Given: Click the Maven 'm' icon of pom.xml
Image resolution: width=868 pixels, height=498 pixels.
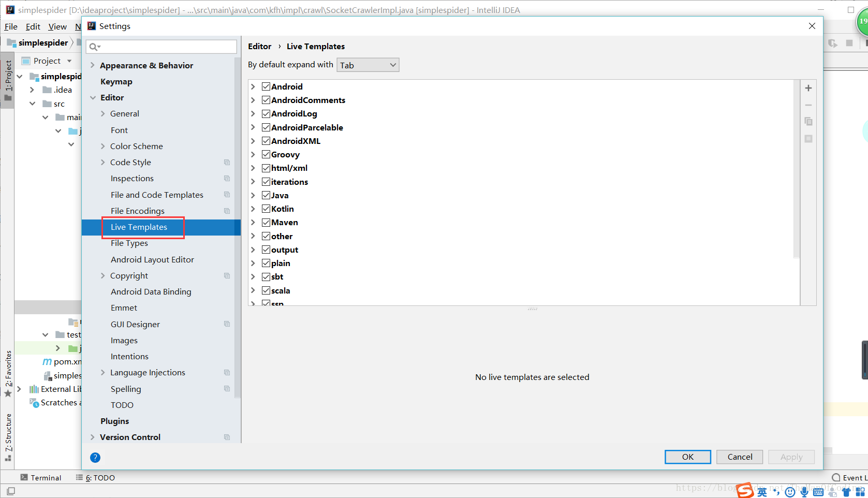Looking at the screenshot, I should pos(47,361).
